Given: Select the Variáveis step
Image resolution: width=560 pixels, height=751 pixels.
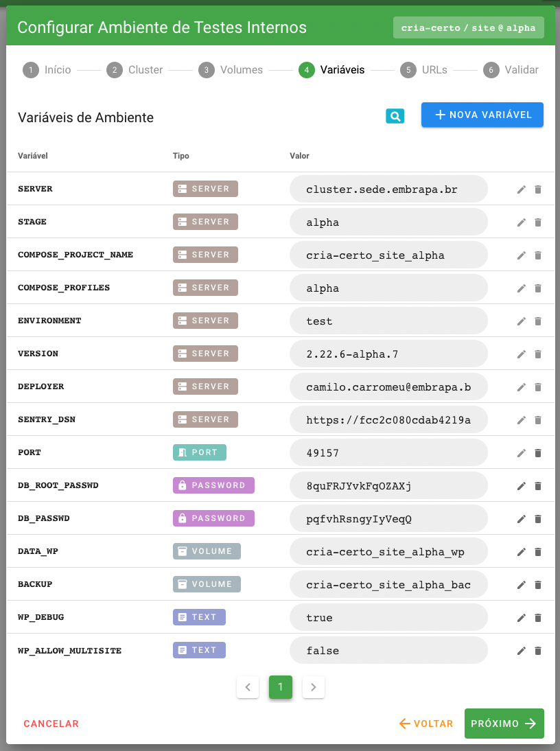Looking at the screenshot, I should 331,70.
